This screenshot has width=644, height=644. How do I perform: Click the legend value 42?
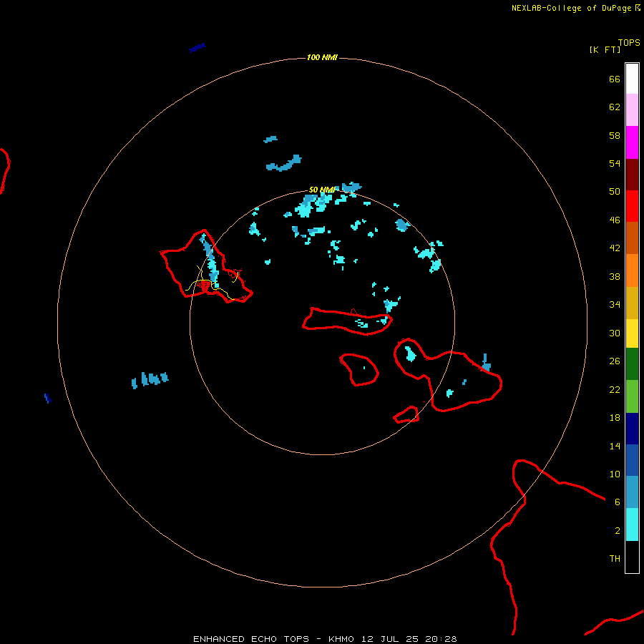tap(615, 248)
